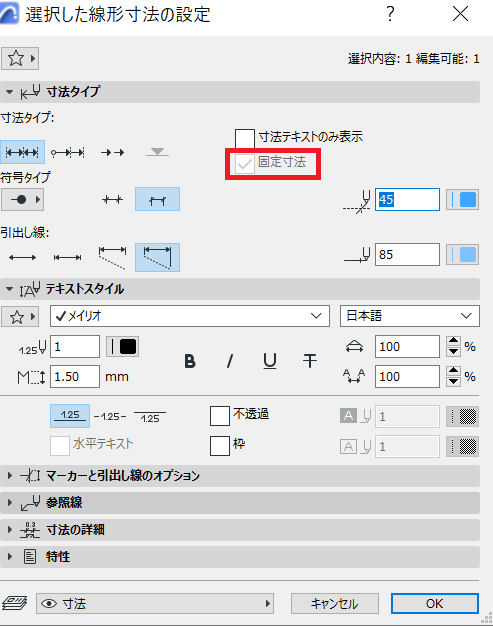Choose the dashed dynamic witness line option
Image resolution: width=493 pixels, height=626 pixels.
(112, 258)
